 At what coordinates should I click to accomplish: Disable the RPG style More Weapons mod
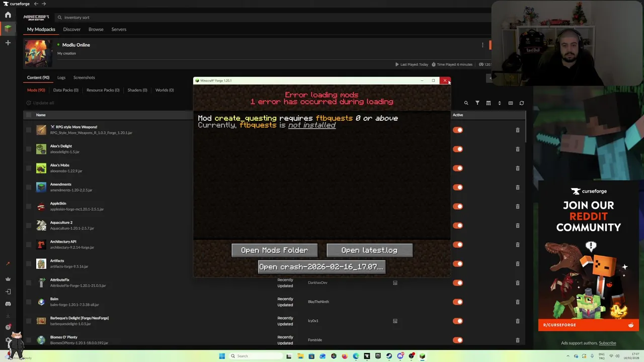[458, 130]
